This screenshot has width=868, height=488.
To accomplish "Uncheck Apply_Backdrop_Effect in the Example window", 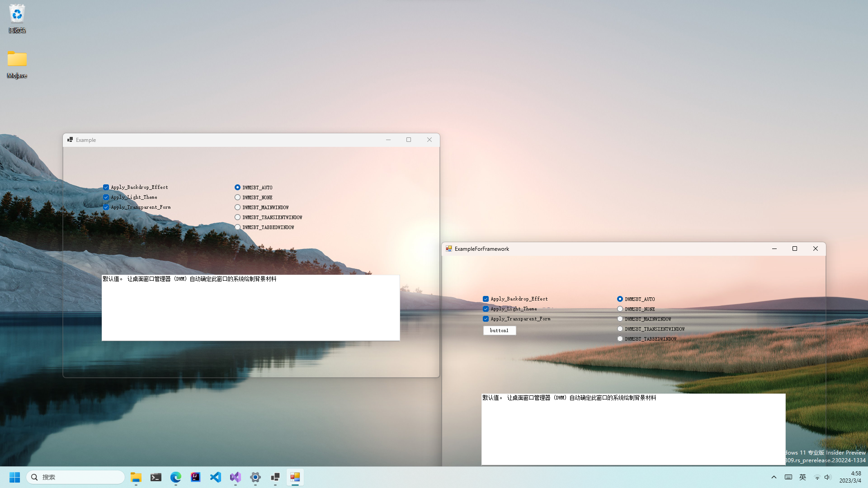I will tap(106, 187).
